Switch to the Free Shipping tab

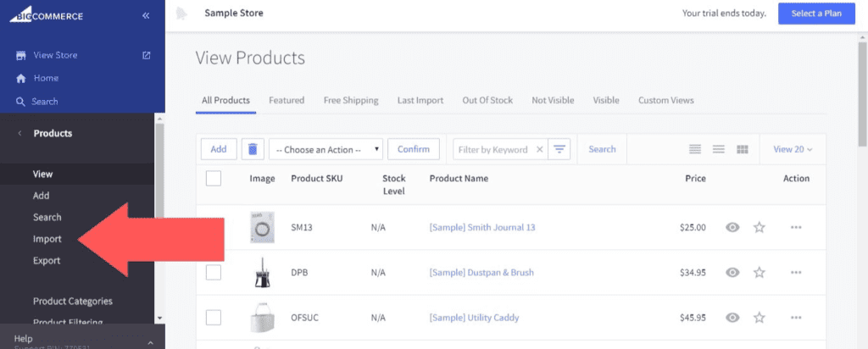[x=351, y=101]
